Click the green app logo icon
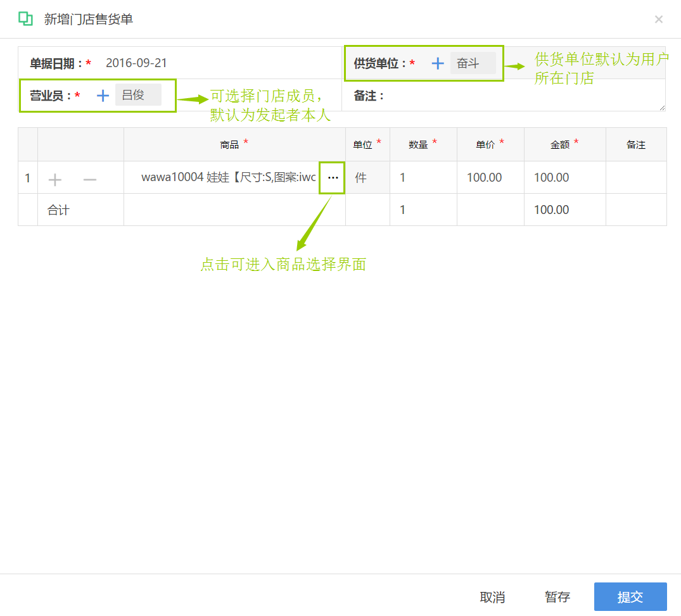681x616 pixels. coord(25,18)
